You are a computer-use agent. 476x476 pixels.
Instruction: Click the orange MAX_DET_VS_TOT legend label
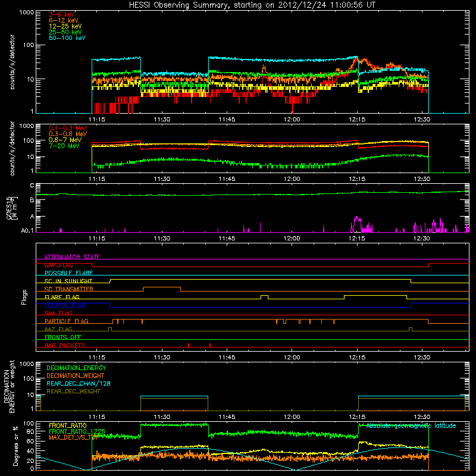pos(73,437)
